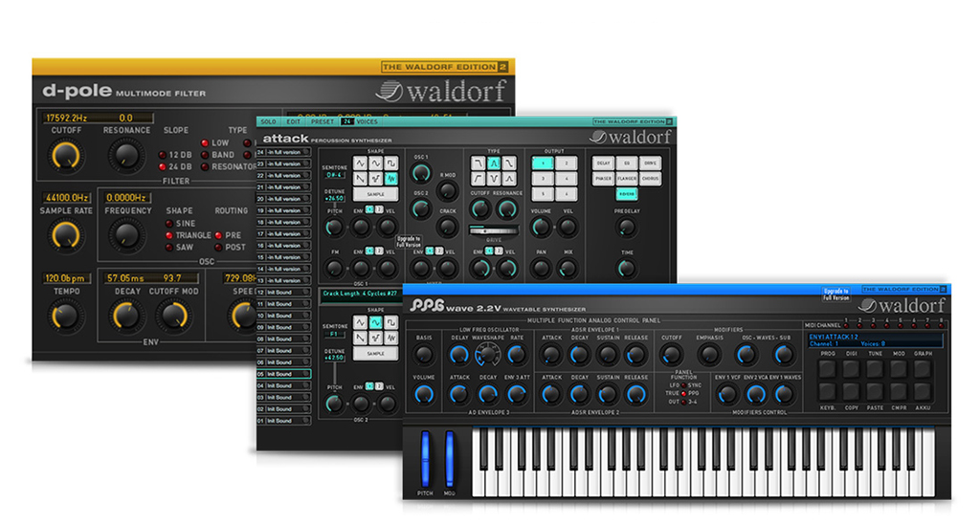The width and height of the screenshot is (980, 525).
Task: Click the SAMPLE button in OSC 1
Action: (374, 193)
